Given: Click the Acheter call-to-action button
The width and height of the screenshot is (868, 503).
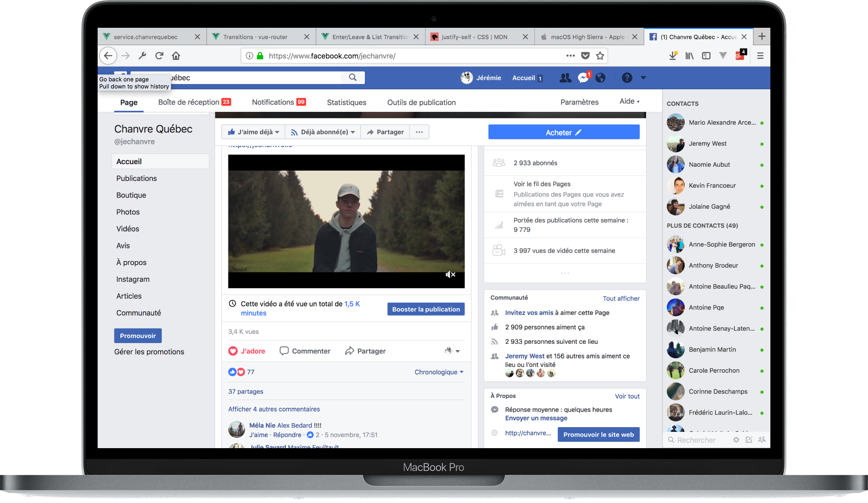Looking at the screenshot, I should pos(564,132).
